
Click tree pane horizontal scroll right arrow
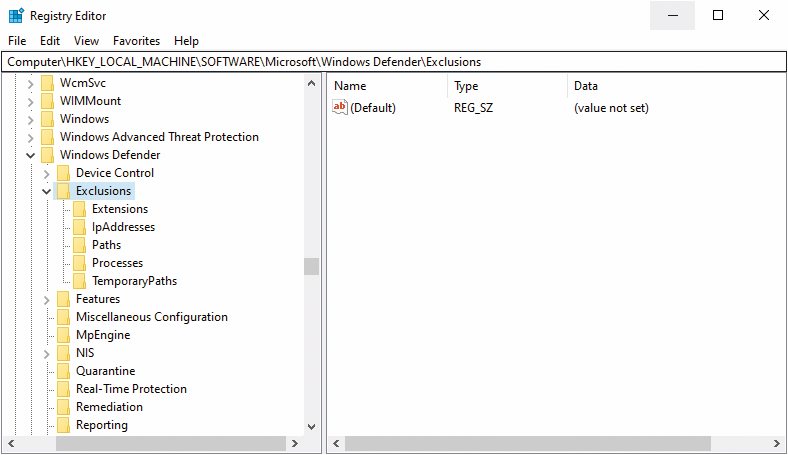coord(295,443)
